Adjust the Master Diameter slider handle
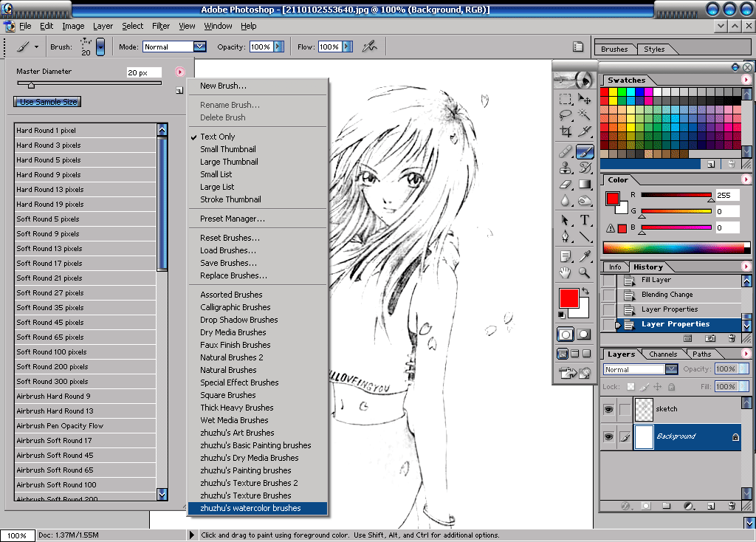This screenshot has width=756, height=542. [x=31, y=86]
